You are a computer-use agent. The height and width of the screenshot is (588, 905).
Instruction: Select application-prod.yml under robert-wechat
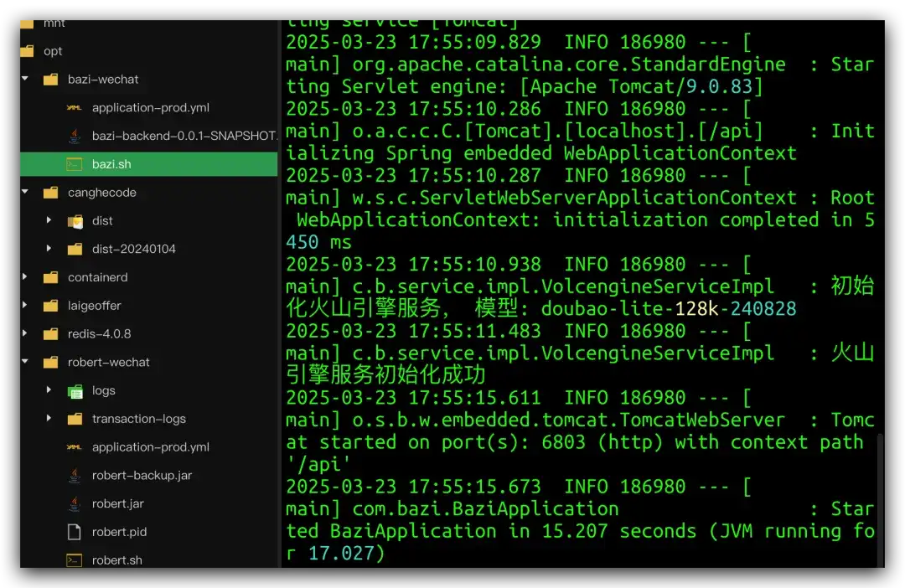[x=149, y=447]
